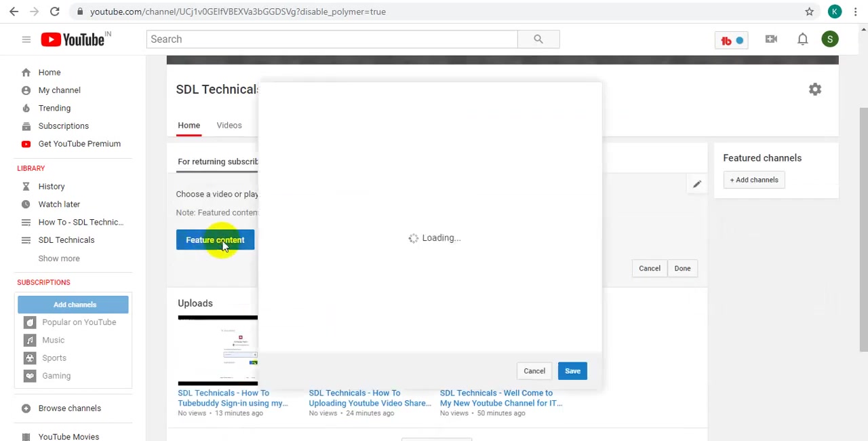Click Save in the dialog

pos(572,371)
